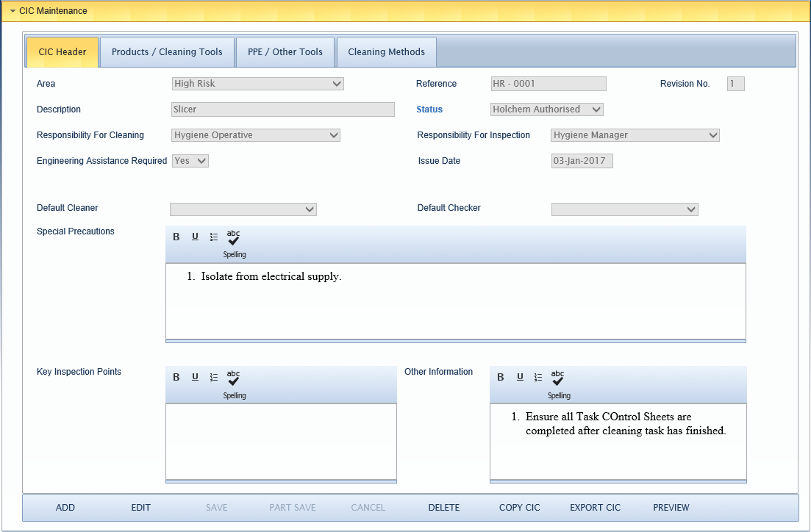
Task: Run spelling check in Other Information editor
Action: [x=559, y=384]
